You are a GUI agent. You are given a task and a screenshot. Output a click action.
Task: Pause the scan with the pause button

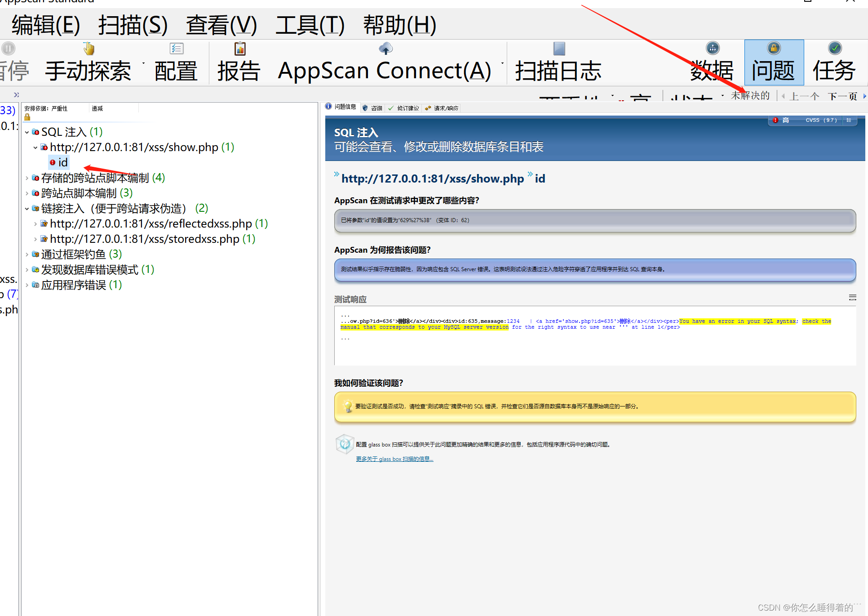(x=8, y=48)
